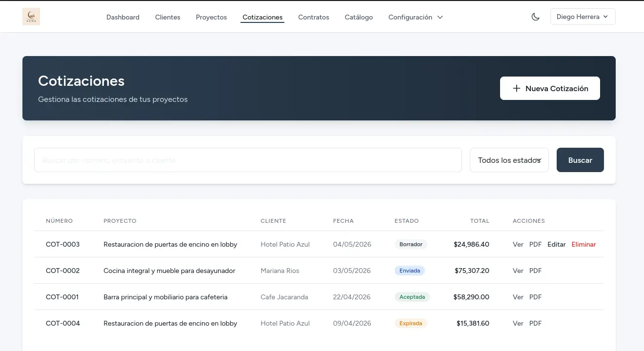Toggle dark mode moon icon
Image resolution: width=644 pixels, height=351 pixels.
click(535, 17)
